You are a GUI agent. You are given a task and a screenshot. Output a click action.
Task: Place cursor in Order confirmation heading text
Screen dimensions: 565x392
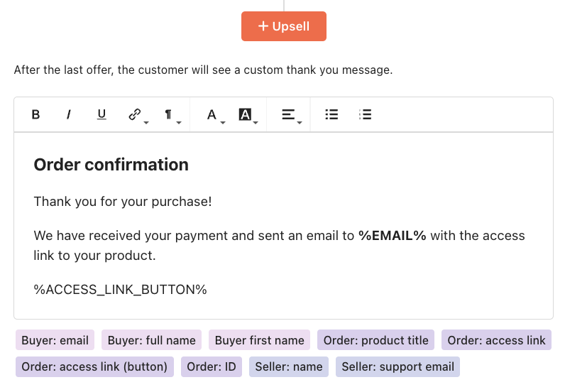tap(111, 165)
